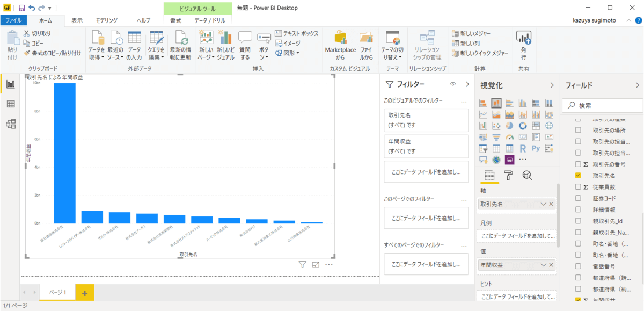Click 切り取り (Cut) in clipboard group
644x311 pixels.
(37, 33)
